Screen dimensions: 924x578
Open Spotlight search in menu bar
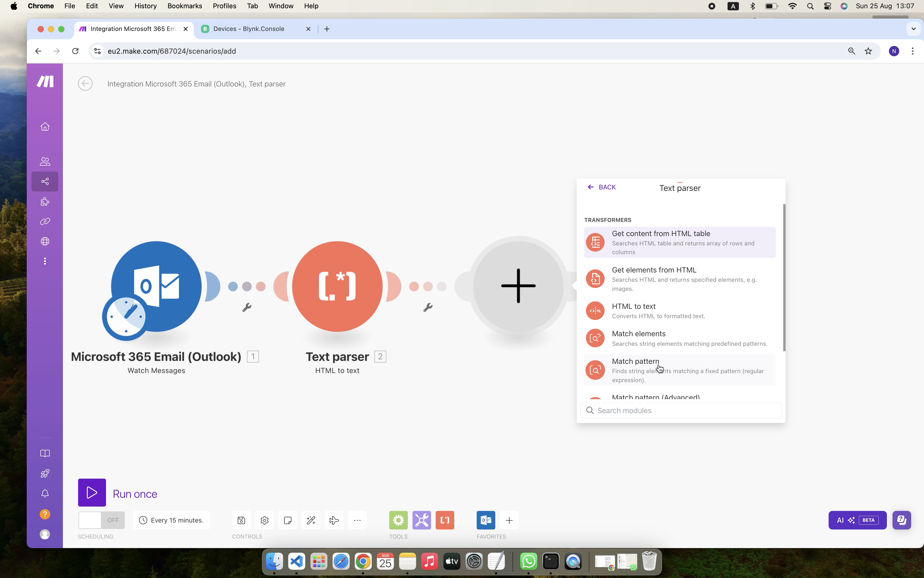810,6
